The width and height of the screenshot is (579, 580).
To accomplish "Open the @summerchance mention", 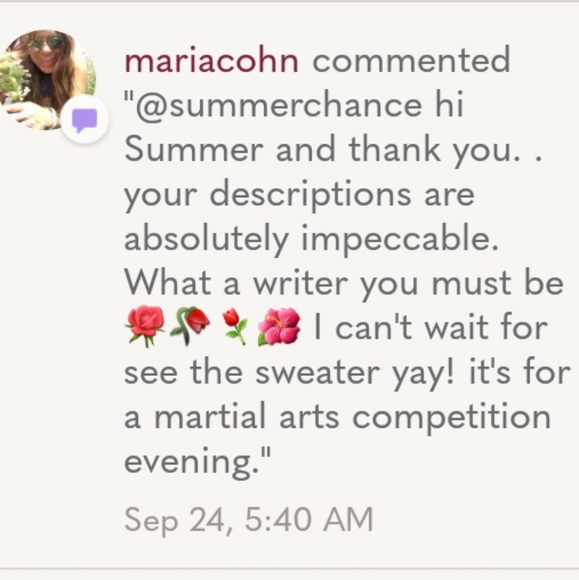I will 279,105.
